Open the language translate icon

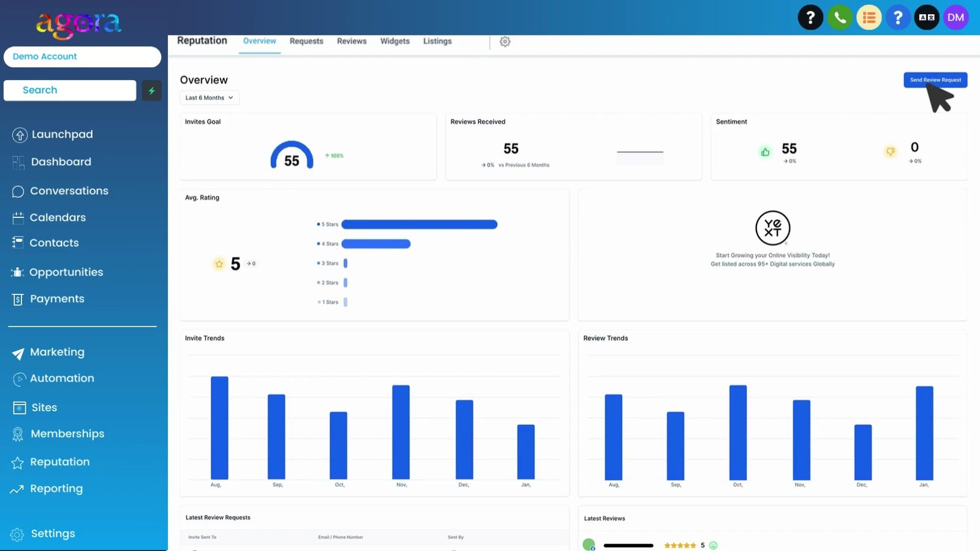(x=927, y=18)
